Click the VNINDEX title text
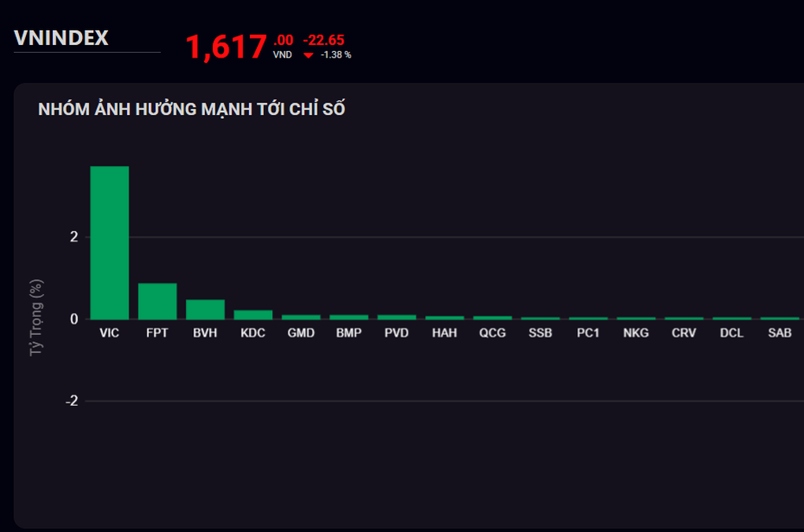 [x=61, y=38]
